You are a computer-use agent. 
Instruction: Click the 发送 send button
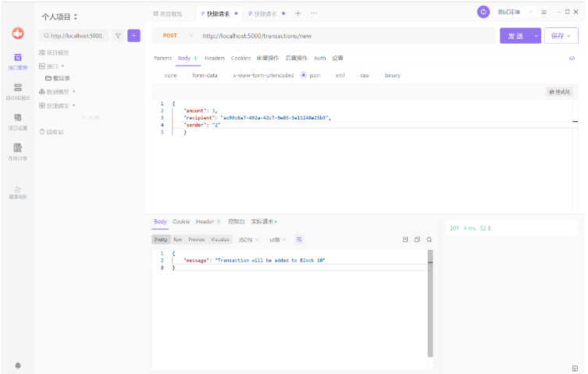point(515,36)
